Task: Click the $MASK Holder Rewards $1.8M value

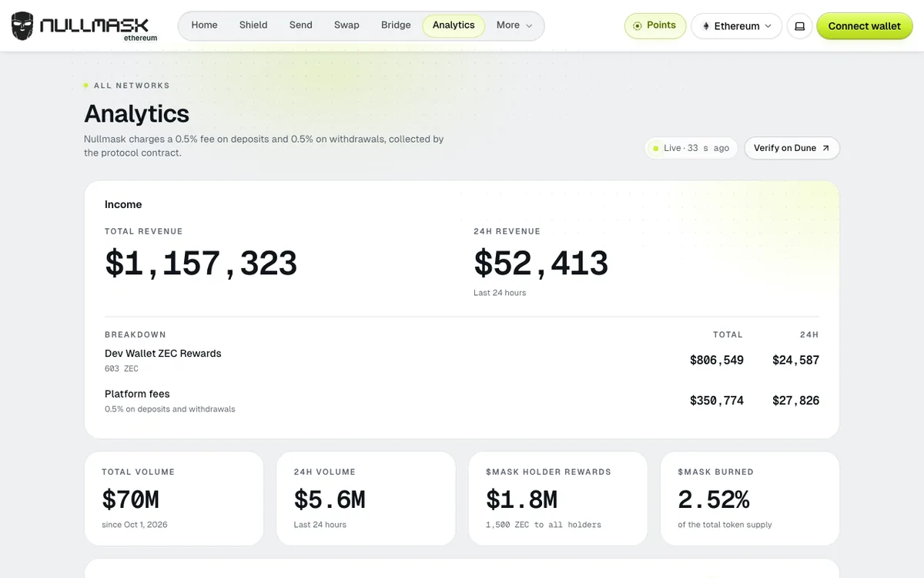Action: tap(521, 500)
